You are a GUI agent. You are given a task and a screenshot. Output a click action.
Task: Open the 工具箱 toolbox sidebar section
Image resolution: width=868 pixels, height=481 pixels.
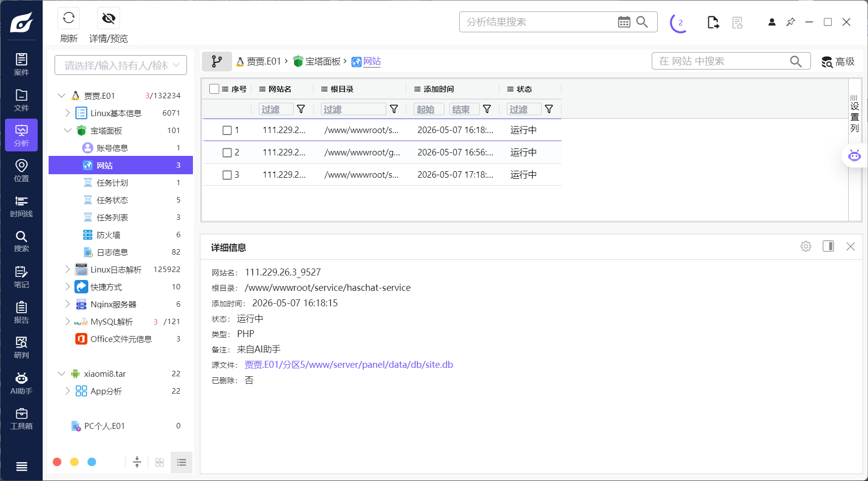point(21,418)
